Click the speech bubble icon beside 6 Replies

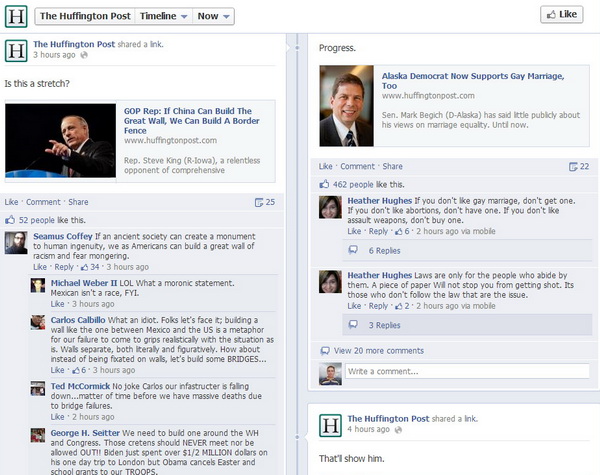click(x=353, y=250)
